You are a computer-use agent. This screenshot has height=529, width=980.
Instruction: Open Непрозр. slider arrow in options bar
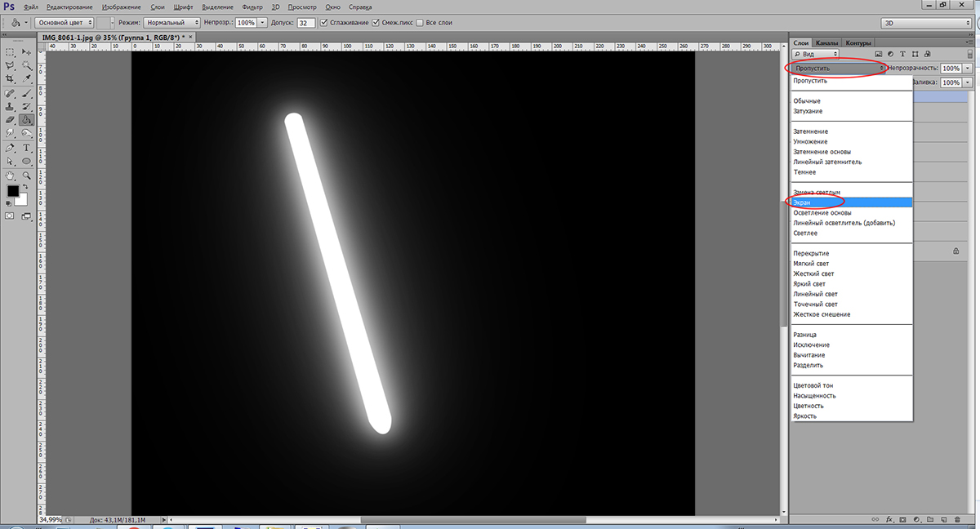click(x=262, y=23)
